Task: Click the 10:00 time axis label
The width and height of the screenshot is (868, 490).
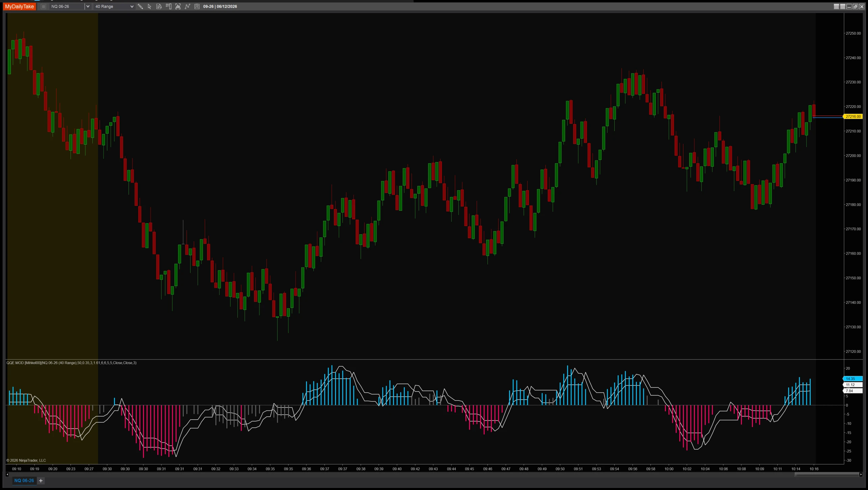Action: (x=669, y=469)
